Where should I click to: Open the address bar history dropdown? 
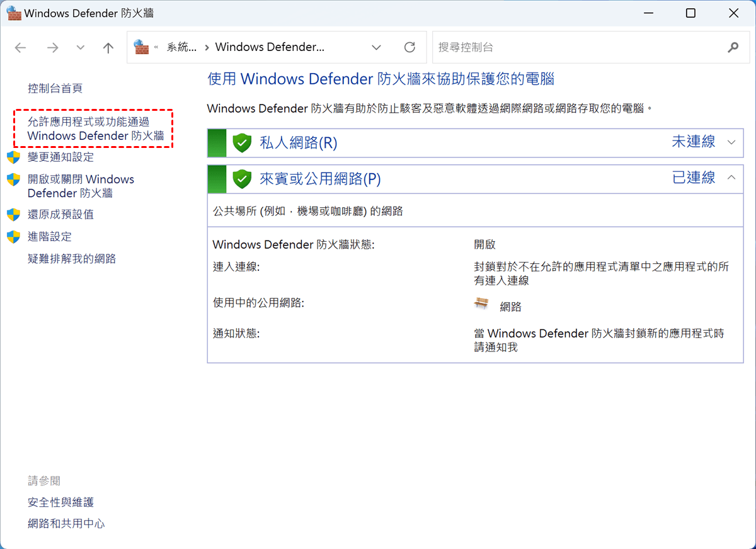click(x=376, y=47)
